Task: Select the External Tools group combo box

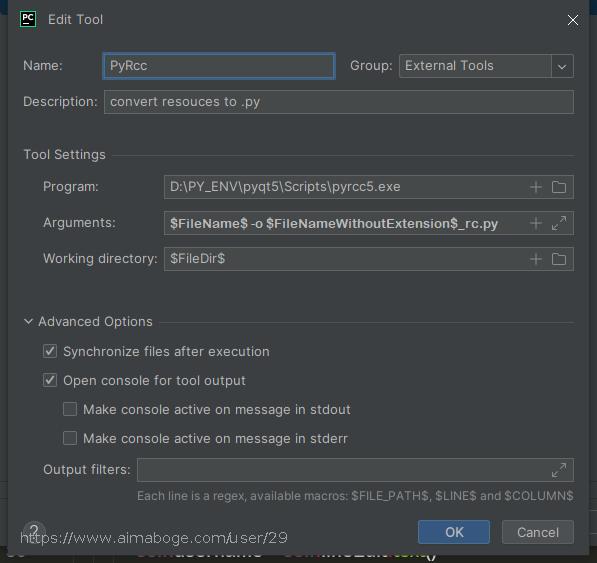Action: click(x=486, y=66)
